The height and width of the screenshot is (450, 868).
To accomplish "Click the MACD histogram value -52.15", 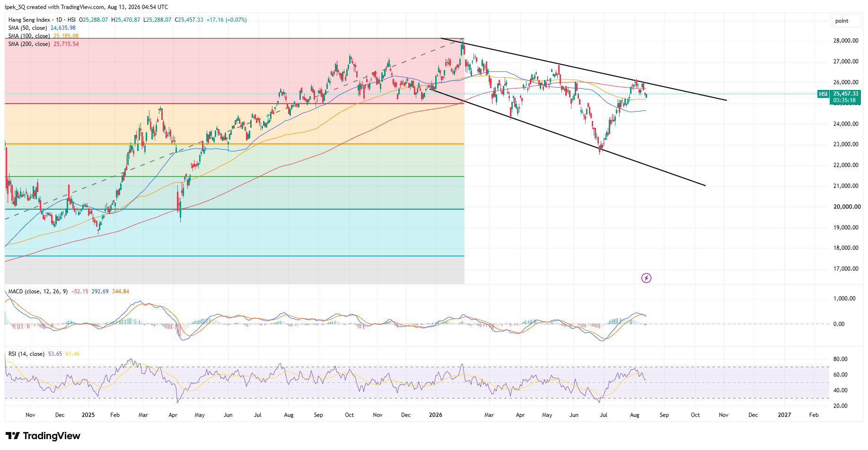I will coord(80,291).
